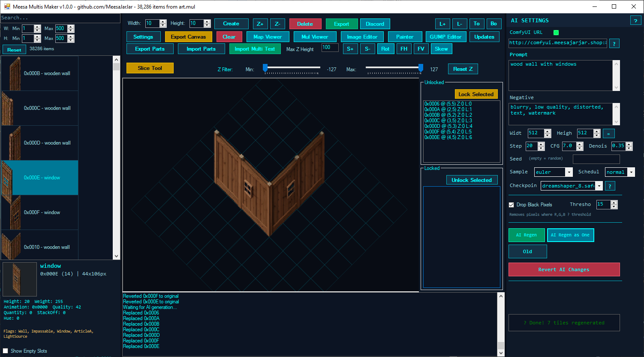Image resolution: width=644 pixels, height=357 pixels.
Task: Click the Export Canvas button
Action: point(188,37)
